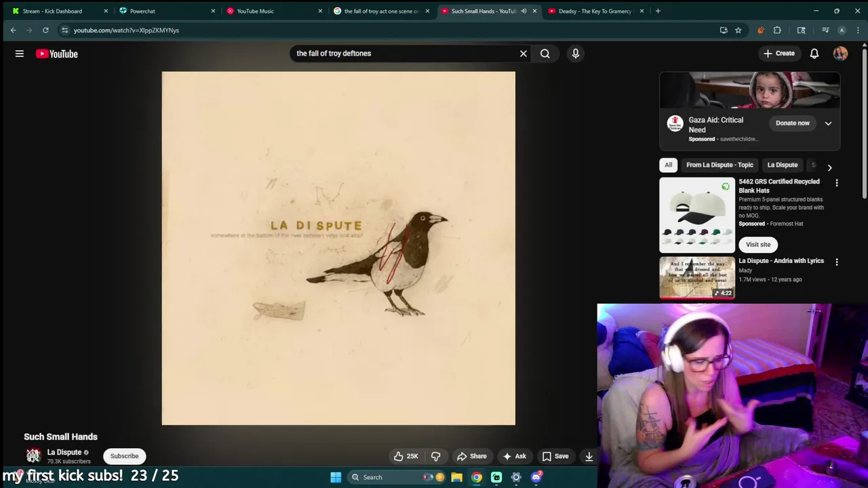Open File Explorer from taskbar

[457, 477]
